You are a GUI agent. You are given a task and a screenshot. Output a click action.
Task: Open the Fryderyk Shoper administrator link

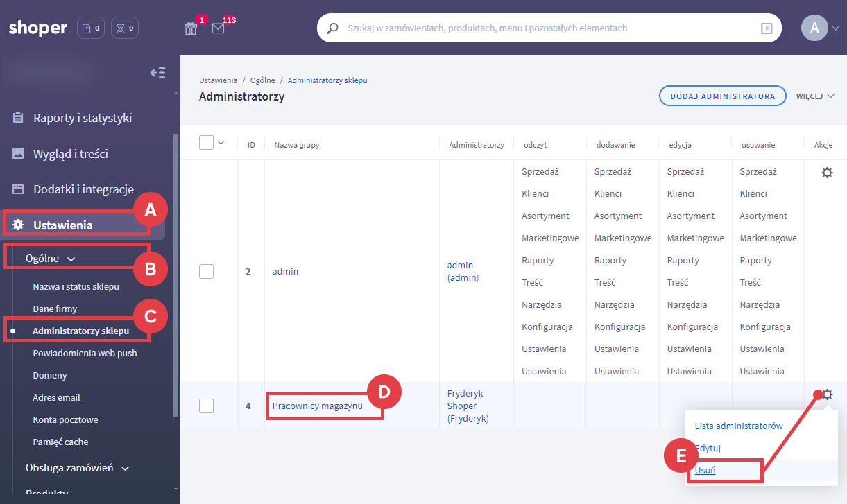pos(468,406)
